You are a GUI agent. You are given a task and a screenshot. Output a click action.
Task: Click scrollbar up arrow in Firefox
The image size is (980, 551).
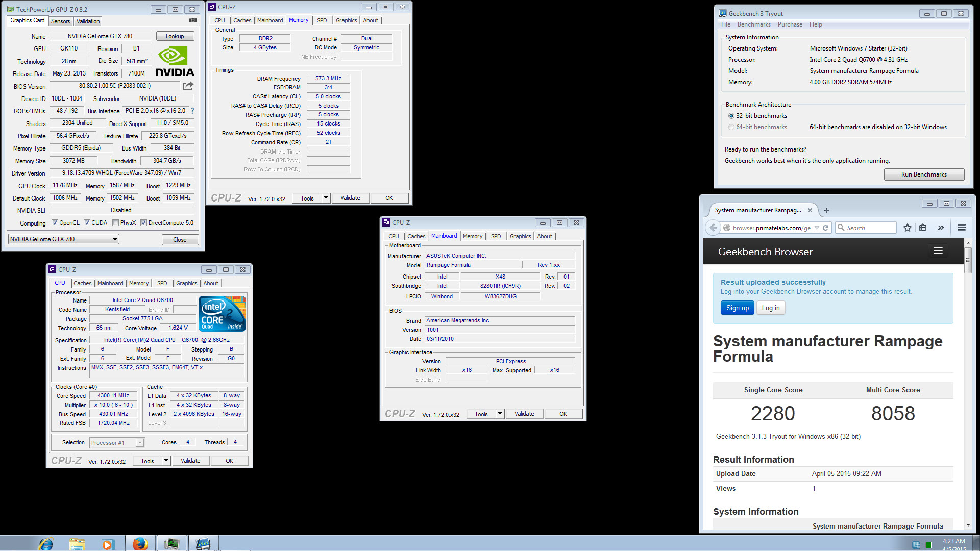968,242
